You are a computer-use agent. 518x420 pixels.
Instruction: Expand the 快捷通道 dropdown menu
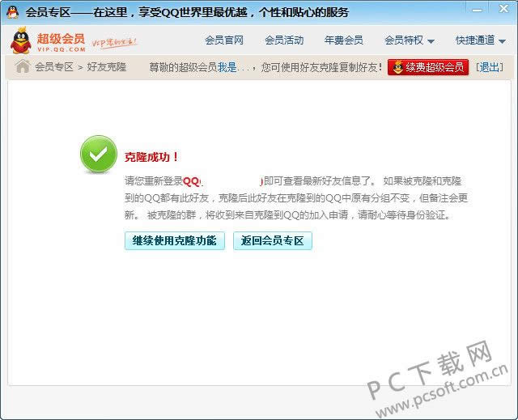(479, 40)
